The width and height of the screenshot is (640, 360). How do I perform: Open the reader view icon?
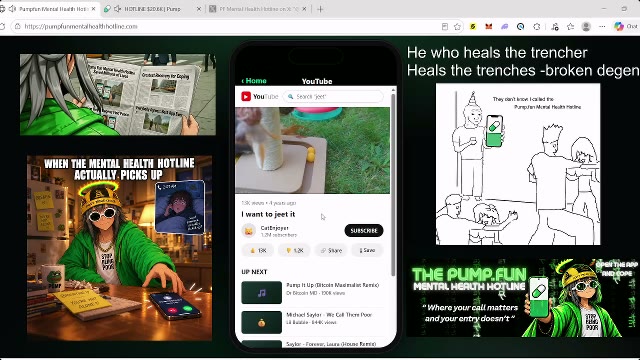click(444, 27)
